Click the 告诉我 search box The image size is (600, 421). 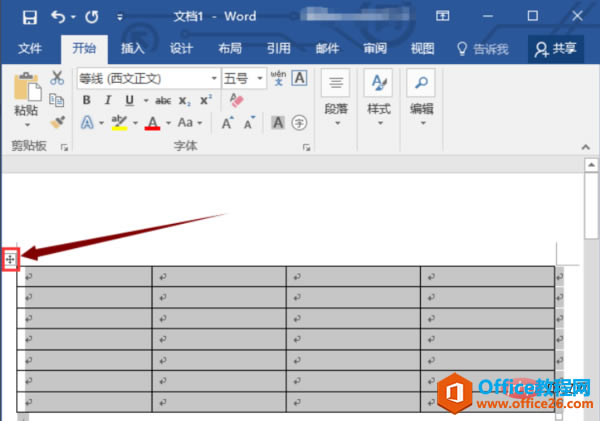tap(483, 49)
